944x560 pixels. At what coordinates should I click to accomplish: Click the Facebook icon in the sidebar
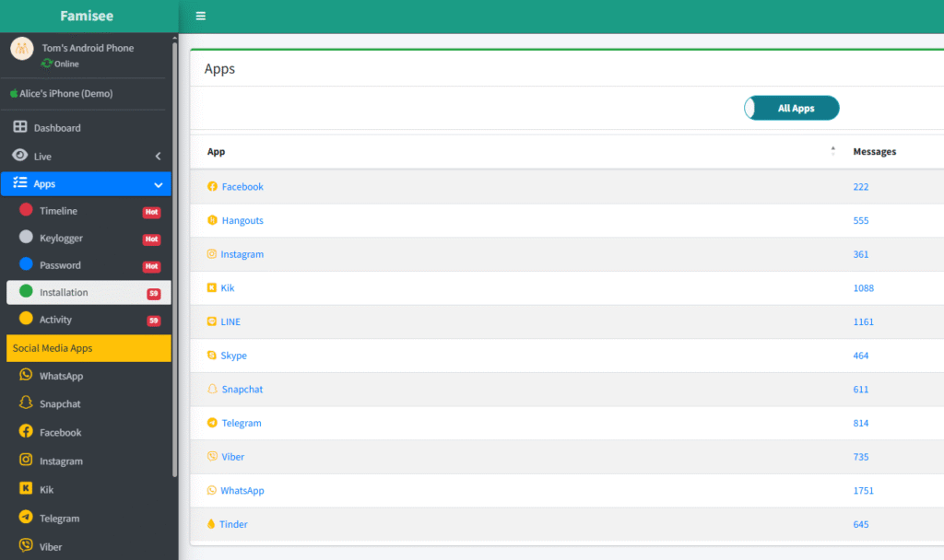26,431
